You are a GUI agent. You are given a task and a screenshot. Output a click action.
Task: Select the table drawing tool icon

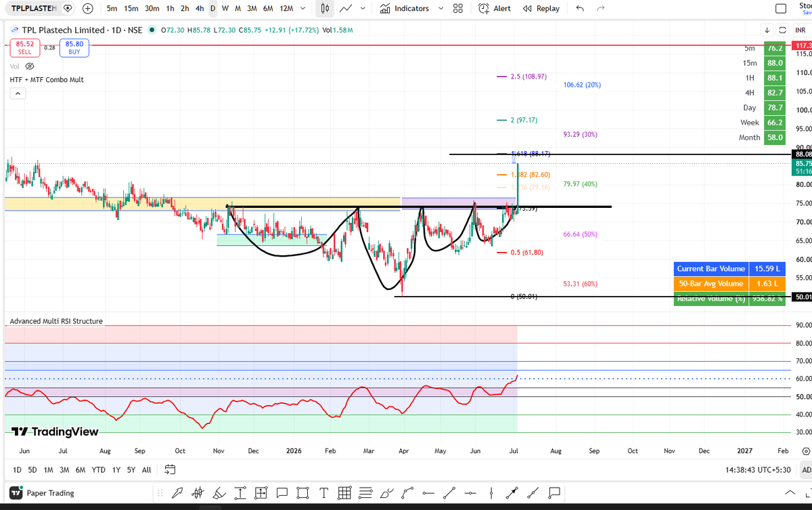[x=344, y=492]
